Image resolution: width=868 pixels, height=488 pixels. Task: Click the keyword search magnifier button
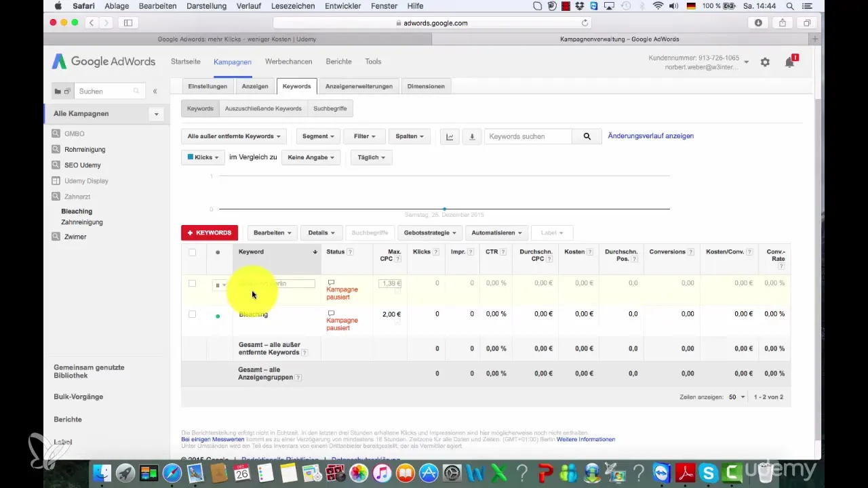point(587,136)
